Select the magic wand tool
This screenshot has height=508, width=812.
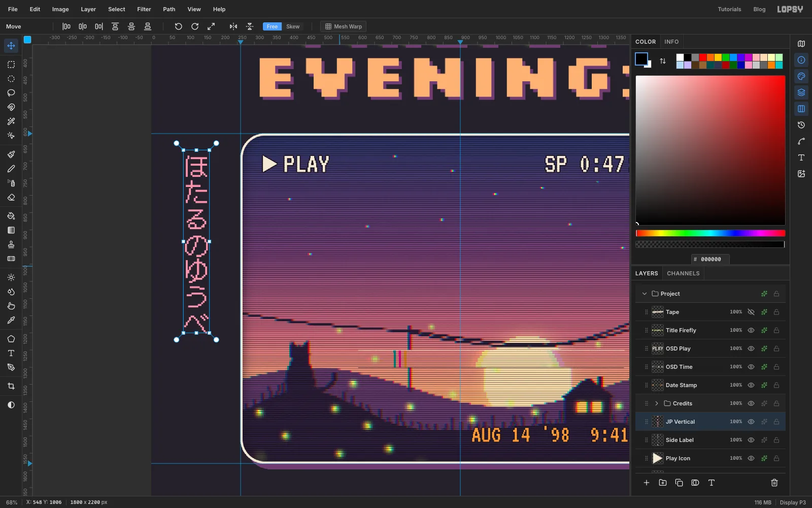pos(11,121)
